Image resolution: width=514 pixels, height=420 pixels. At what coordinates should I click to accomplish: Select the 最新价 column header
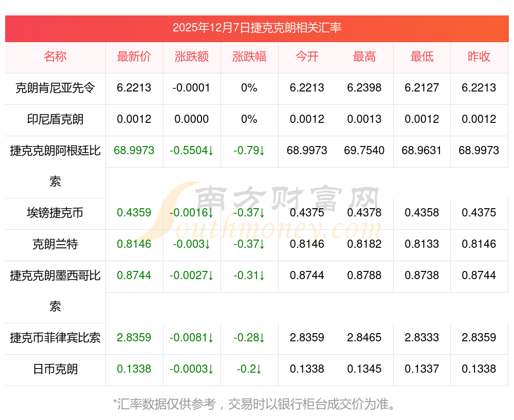[x=134, y=57]
